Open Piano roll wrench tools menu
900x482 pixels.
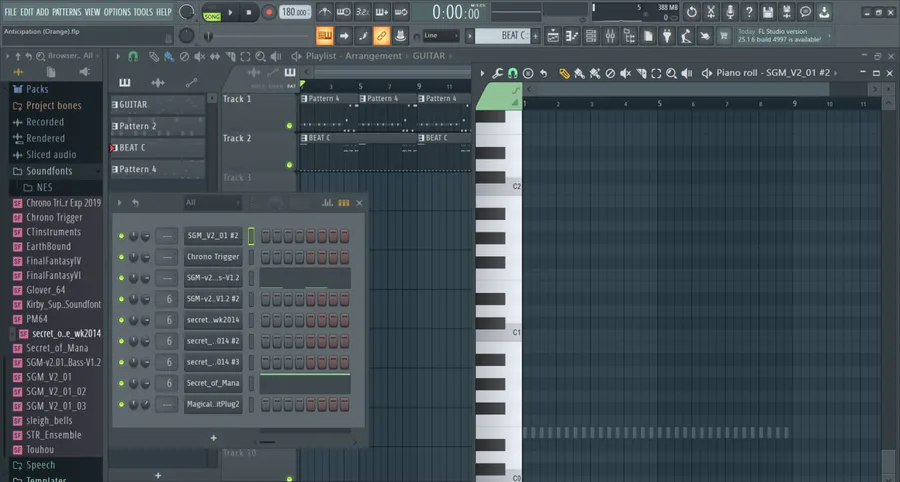pyautogui.click(x=498, y=73)
